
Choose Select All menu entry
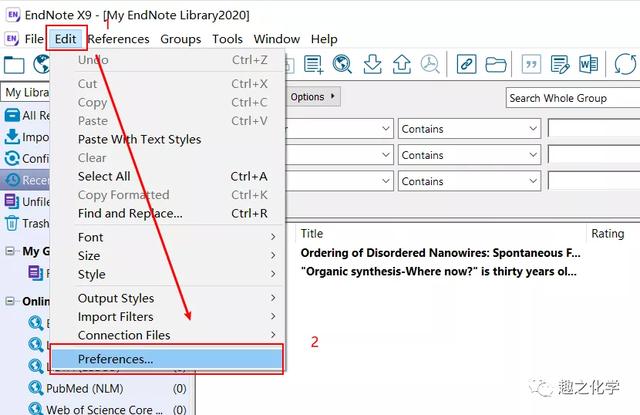[x=167, y=176]
